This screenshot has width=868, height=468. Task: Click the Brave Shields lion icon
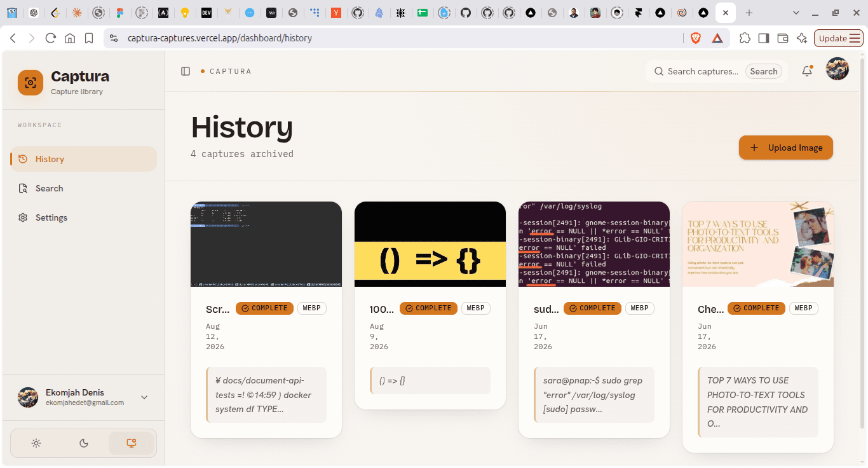pyautogui.click(x=696, y=38)
